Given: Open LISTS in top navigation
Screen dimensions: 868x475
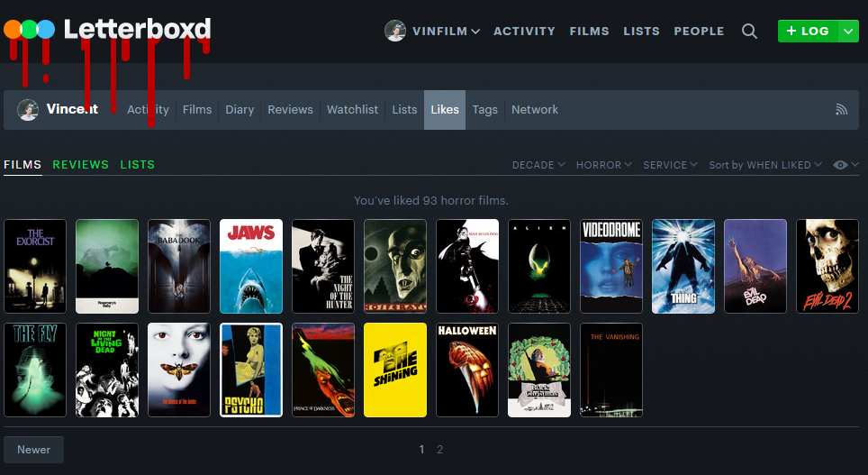Looking at the screenshot, I should tap(641, 31).
